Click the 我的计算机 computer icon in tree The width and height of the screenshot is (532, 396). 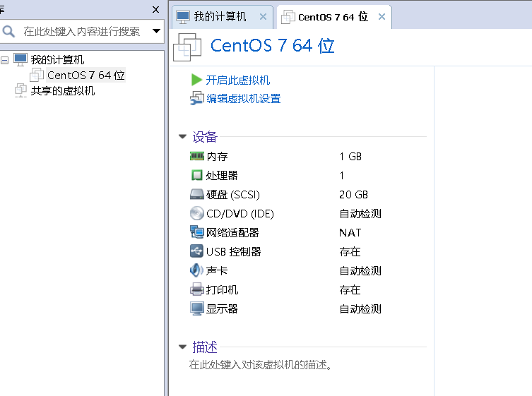pyautogui.click(x=20, y=59)
